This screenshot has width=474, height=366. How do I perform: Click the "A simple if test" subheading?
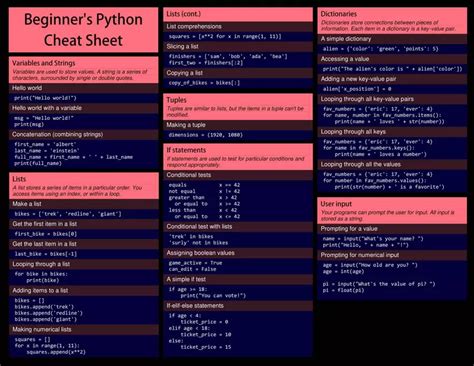pos(186,279)
